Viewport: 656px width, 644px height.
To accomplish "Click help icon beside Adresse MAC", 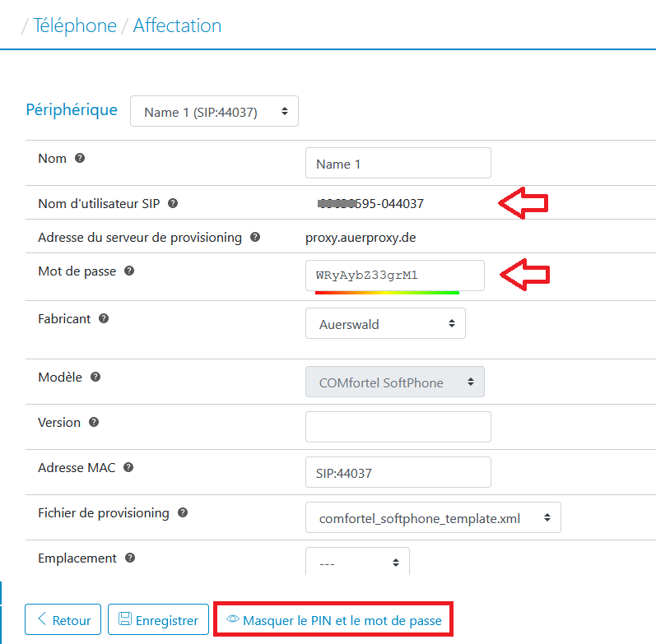I will [128, 467].
